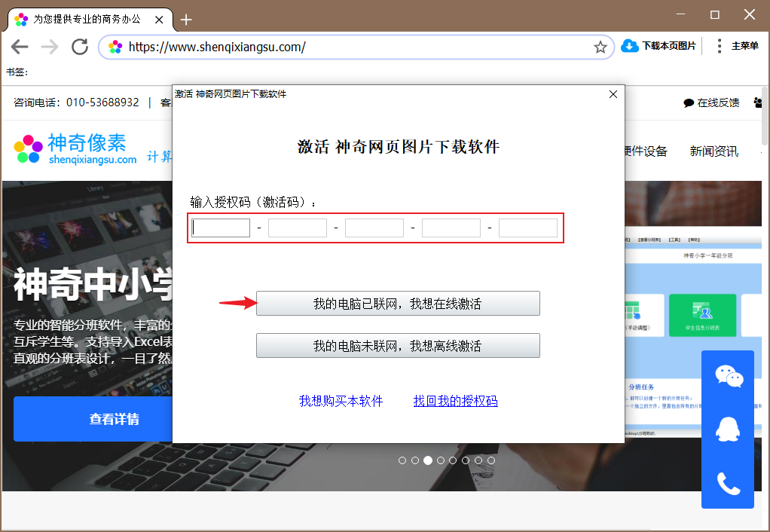The image size is (770, 532).
Task: Open the 主菜单 three-dot menu
Action: [719, 46]
